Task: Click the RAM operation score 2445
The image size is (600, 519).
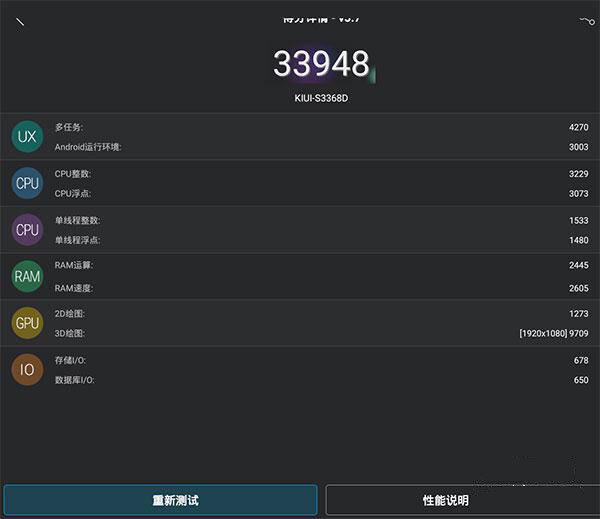Action: pyautogui.click(x=579, y=265)
